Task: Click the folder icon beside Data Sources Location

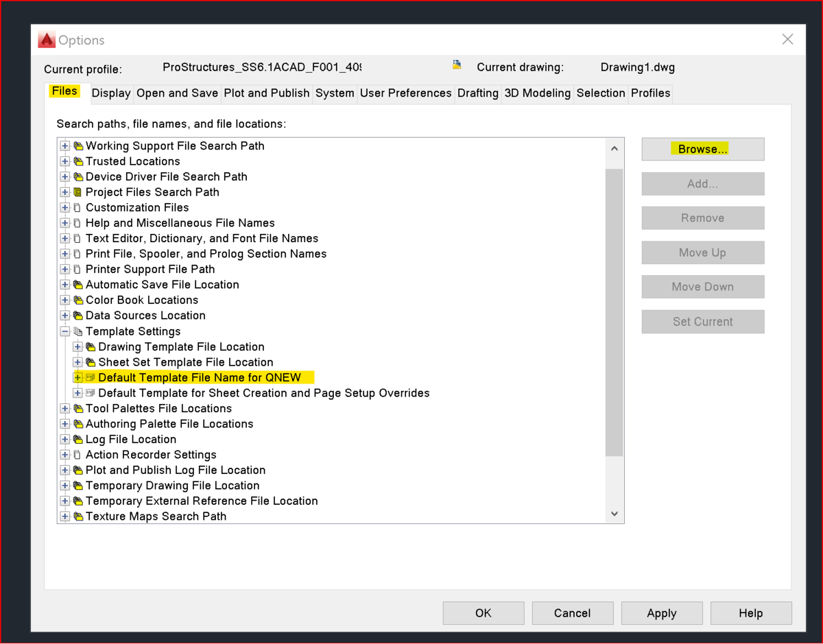Action: click(x=77, y=315)
